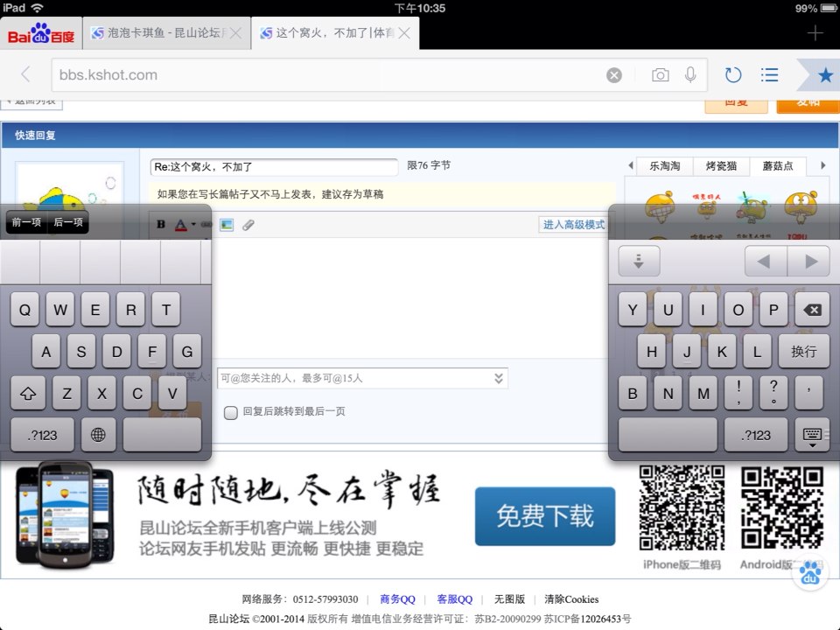This screenshot has height=630, width=840.
Task: Open the 商务QQ link
Action: click(x=397, y=599)
